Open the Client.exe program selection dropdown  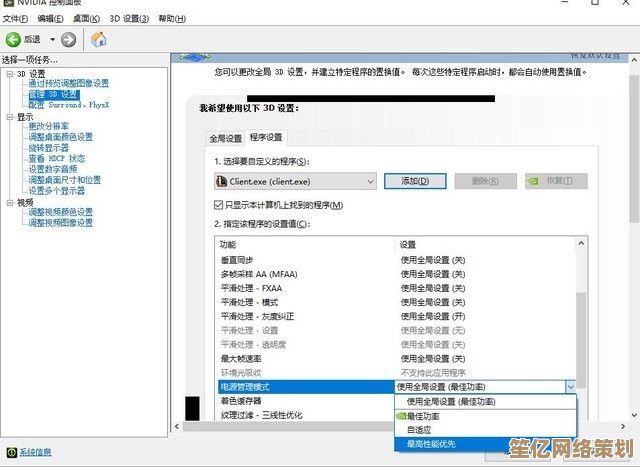367,181
